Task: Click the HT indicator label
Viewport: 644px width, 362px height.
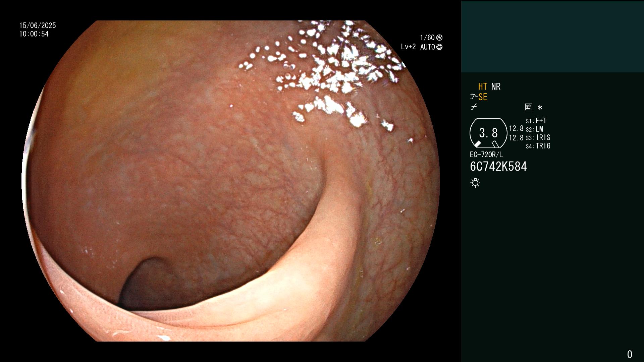Action: click(483, 87)
